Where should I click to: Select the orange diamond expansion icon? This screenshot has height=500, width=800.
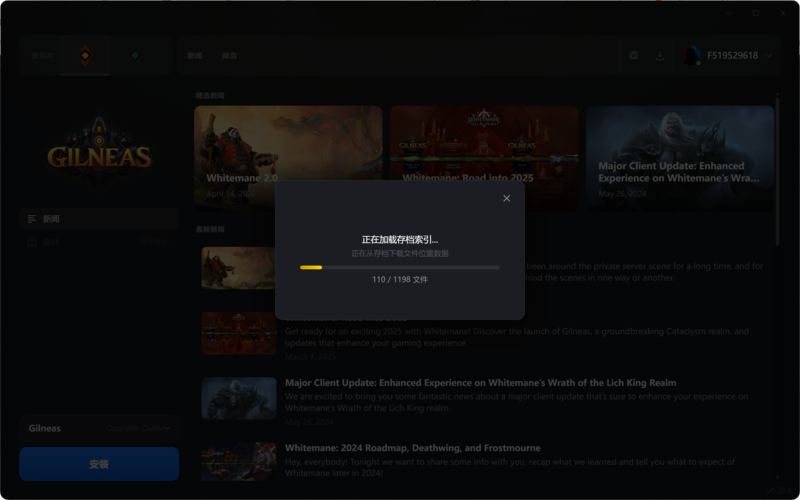85,55
